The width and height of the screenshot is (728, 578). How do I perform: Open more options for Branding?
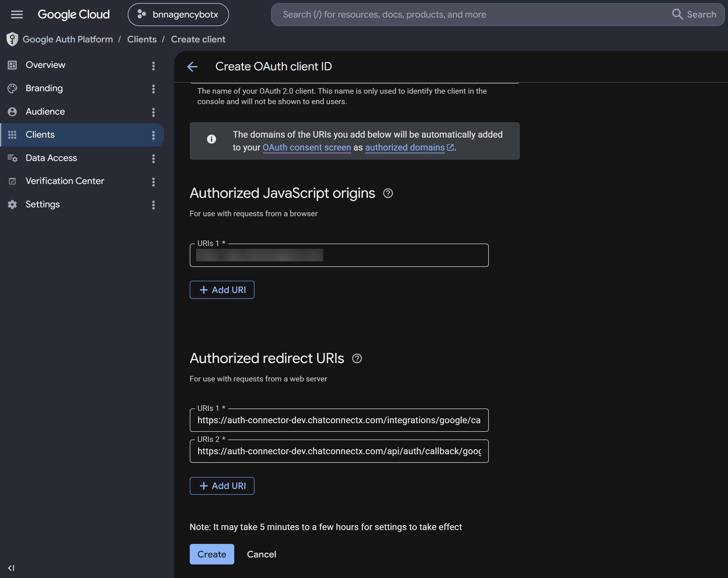[x=153, y=89]
